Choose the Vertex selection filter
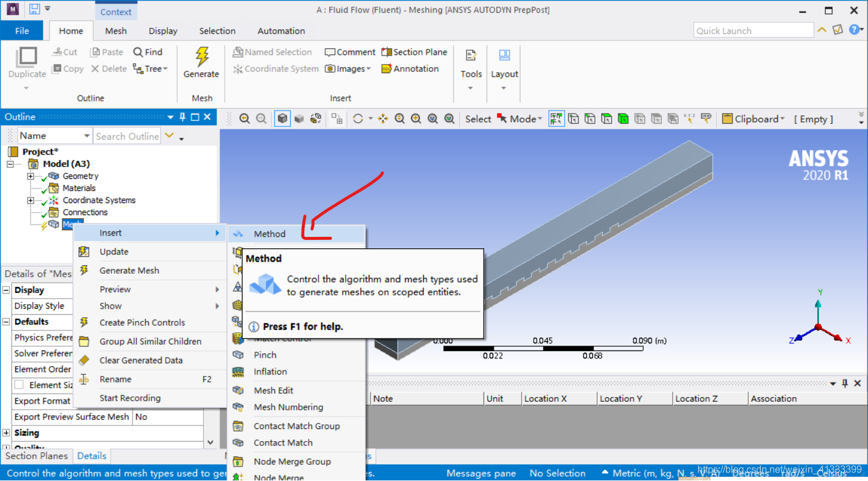The image size is (868, 481). coord(574,119)
